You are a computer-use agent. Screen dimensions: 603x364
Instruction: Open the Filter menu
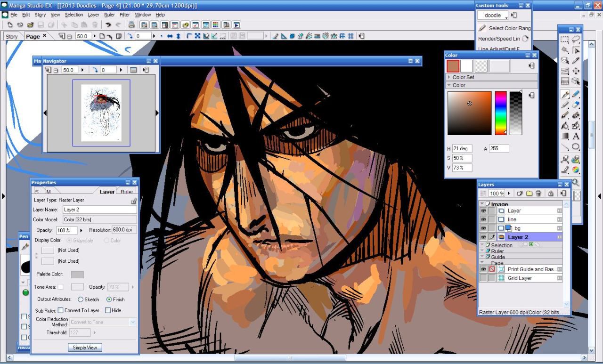[124, 15]
